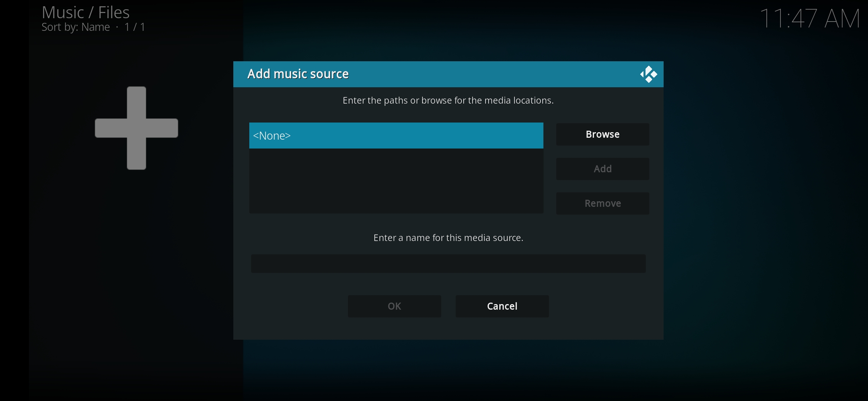
Task: Click the 1 / 1 item counter
Action: tap(135, 27)
